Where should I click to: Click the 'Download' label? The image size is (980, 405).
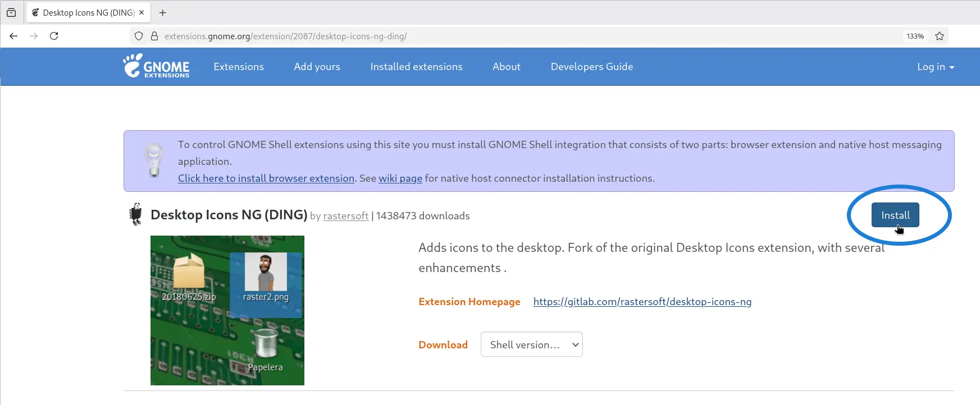pos(443,345)
